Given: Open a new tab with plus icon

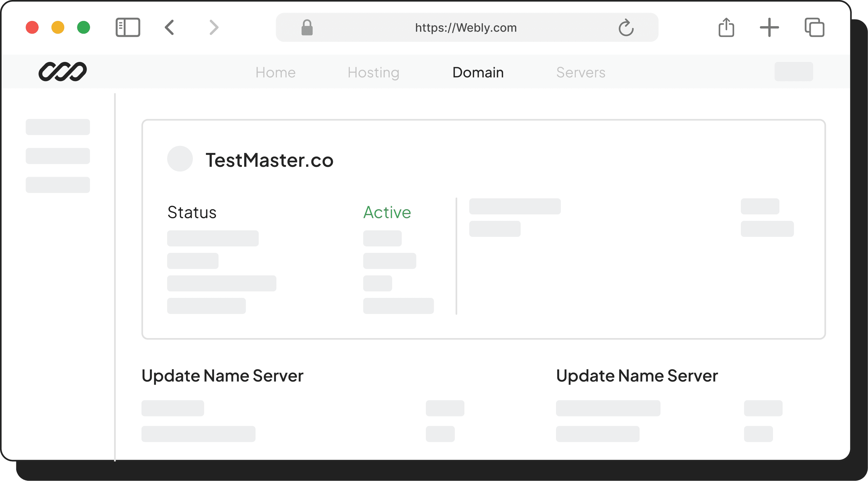Looking at the screenshot, I should [769, 27].
